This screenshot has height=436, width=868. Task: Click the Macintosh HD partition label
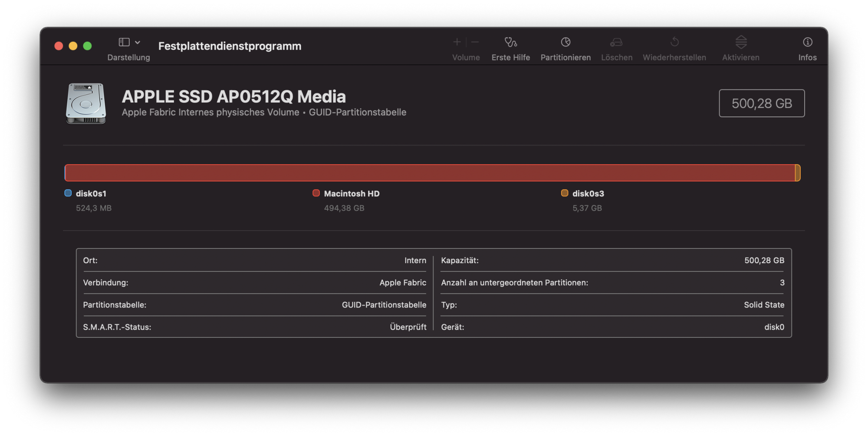(x=352, y=194)
